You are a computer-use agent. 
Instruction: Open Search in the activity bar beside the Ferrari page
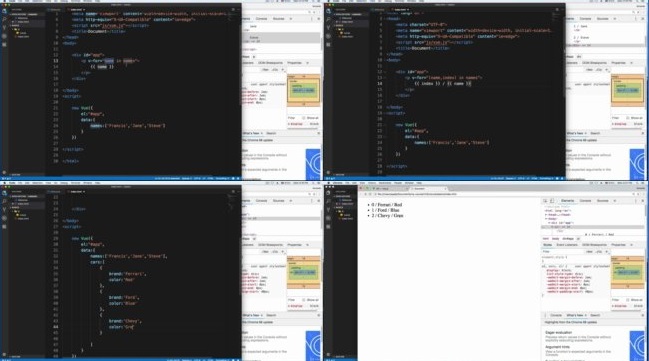(x=329, y=201)
